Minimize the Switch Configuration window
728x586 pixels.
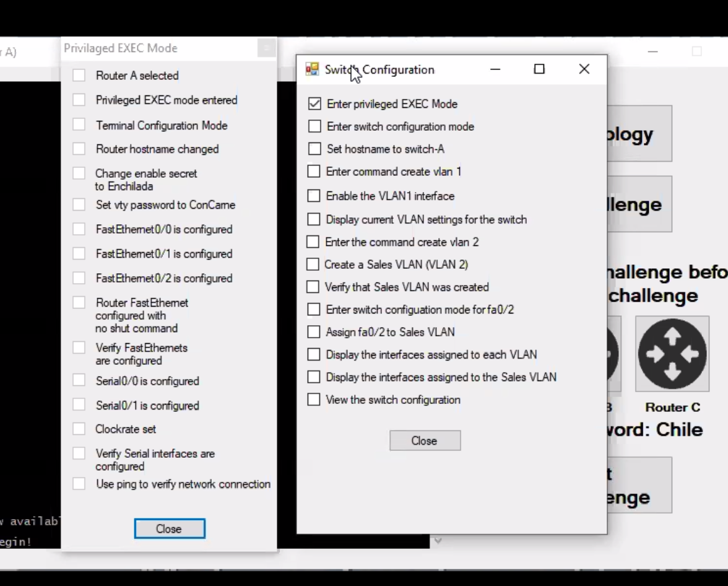click(495, 69)
